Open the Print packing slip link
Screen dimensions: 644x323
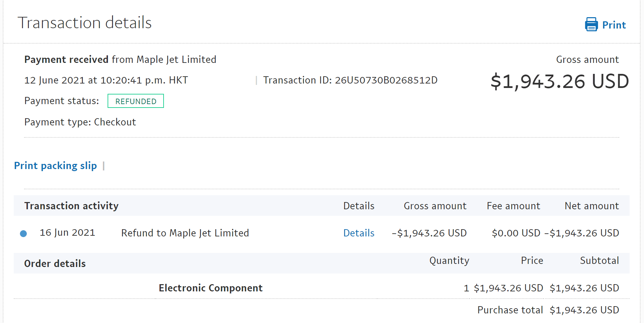click(55, 166)
